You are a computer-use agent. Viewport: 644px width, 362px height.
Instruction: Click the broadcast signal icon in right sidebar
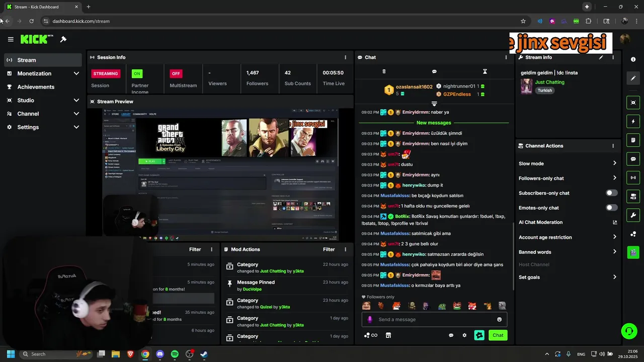(x=633, y=177)
